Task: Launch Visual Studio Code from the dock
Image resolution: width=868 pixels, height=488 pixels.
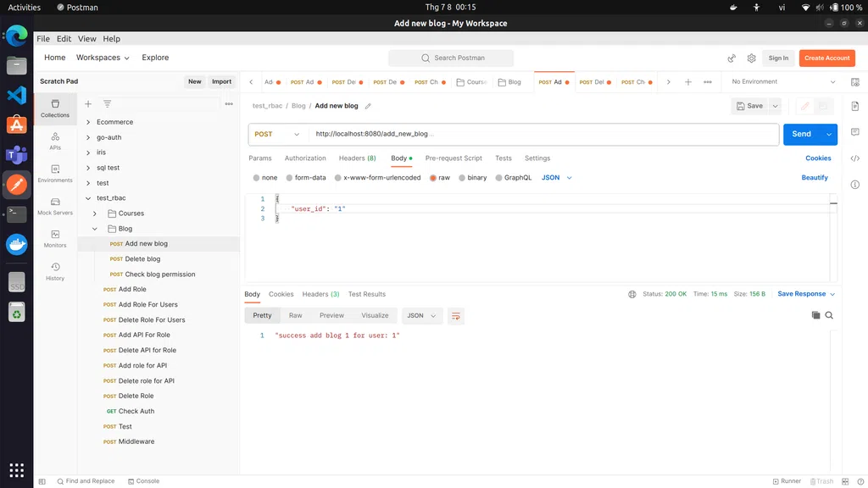Action: [x=16, y=95]
